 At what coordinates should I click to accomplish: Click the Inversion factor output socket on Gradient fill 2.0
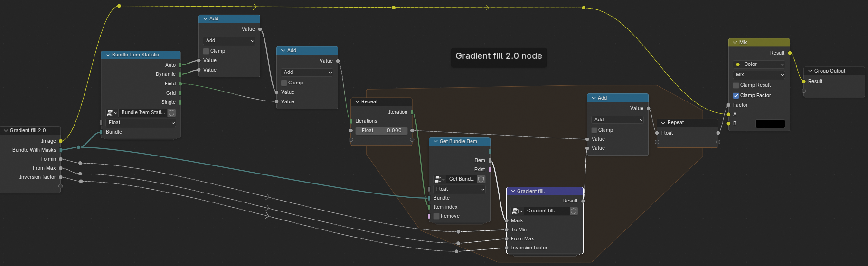tap(61, 177)
